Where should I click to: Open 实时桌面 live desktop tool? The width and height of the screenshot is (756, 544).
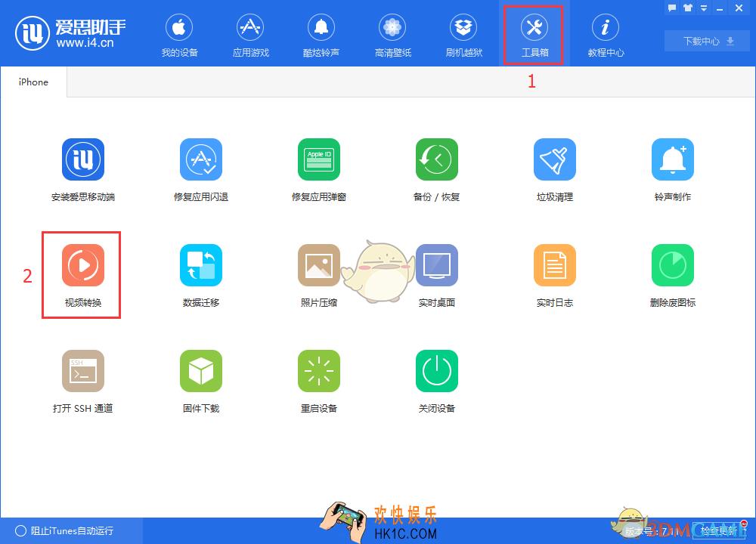click(437, 275)
